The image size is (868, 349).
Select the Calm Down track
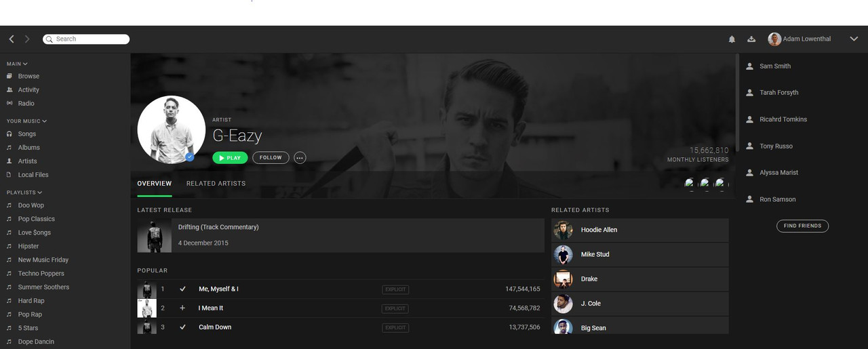coord(215,327)
